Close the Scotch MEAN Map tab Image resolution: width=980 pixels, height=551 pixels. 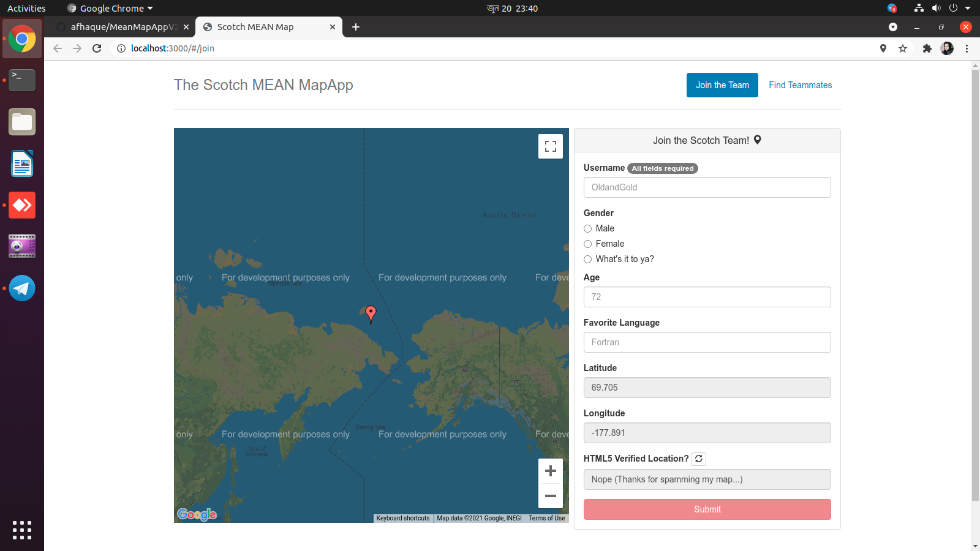coord(333,27)
